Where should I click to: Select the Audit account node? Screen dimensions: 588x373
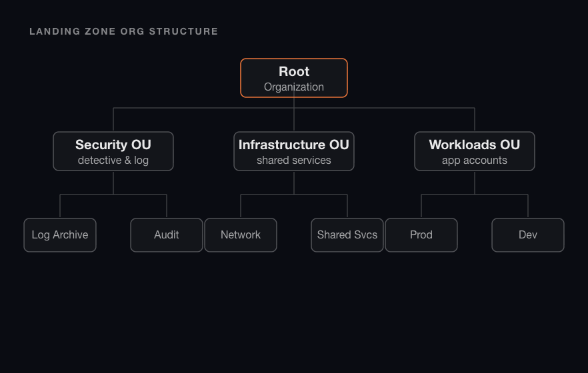point(167,235)
